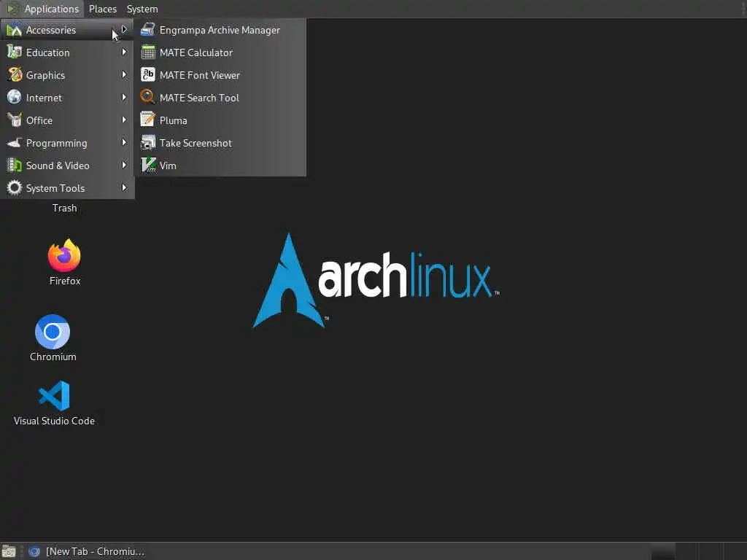Select the System Tools category label
Image resolution: width=747 pixels, height=560 pixels.
tap(55, 188)
